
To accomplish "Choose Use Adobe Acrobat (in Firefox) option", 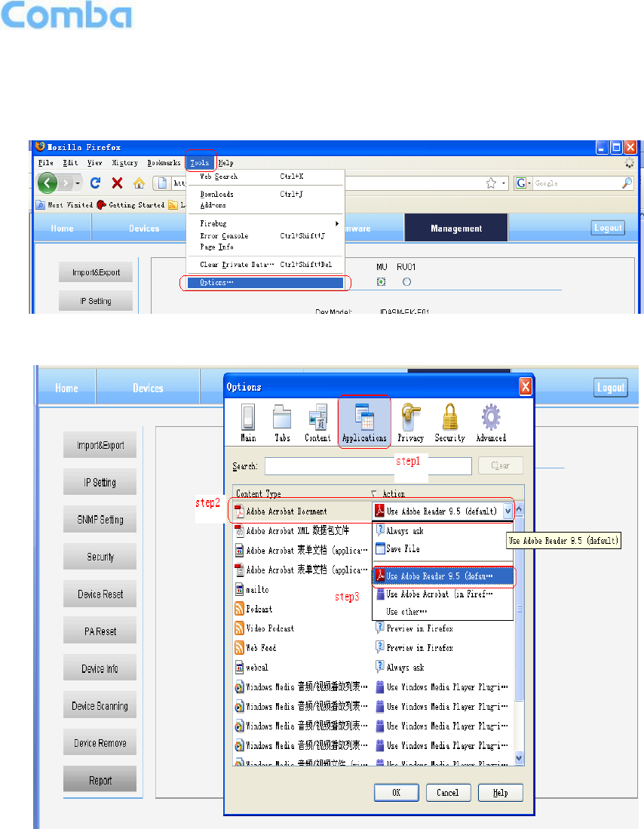I will coord(443,594).
